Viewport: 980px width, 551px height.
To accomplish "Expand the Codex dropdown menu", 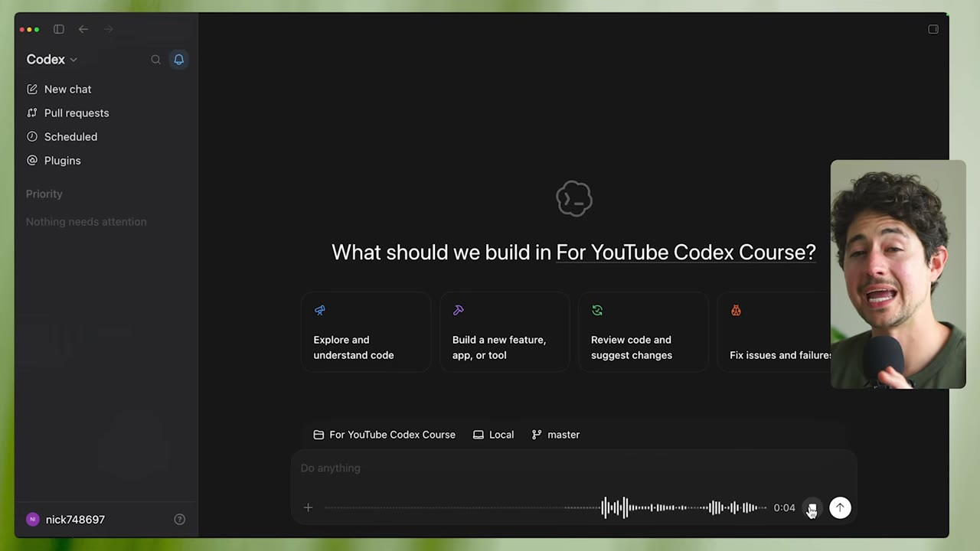I will tap(52, 60).
